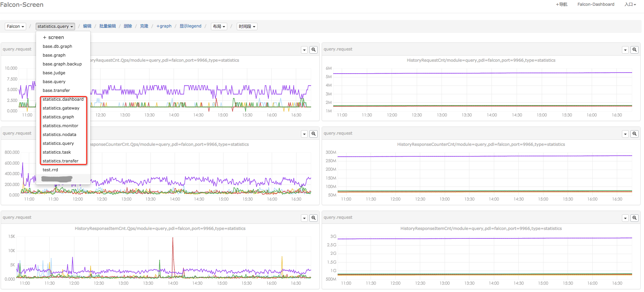Image resolution: width=644 pixels, height=292 pixels.
Task: Click the +导航 link in header
Action: 561,4
